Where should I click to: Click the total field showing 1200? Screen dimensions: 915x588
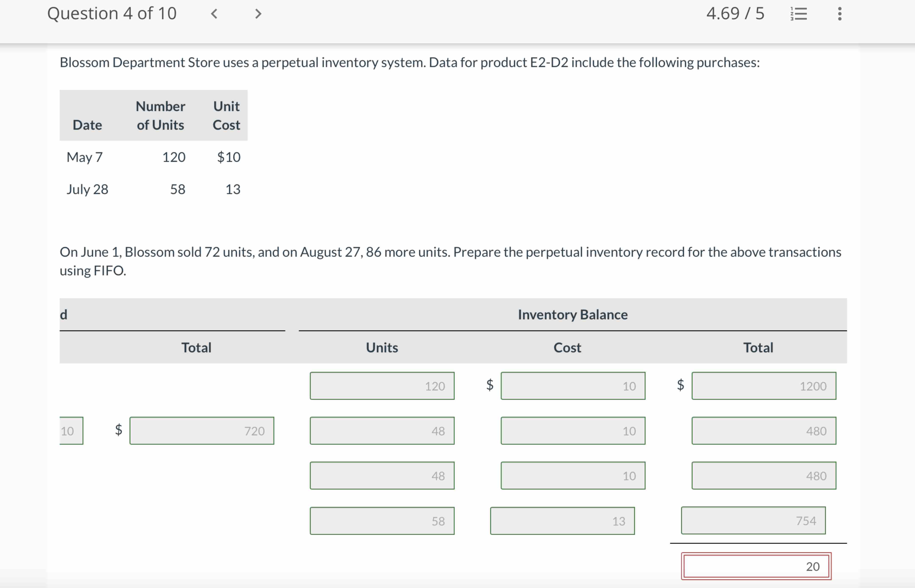pos(763,386)
